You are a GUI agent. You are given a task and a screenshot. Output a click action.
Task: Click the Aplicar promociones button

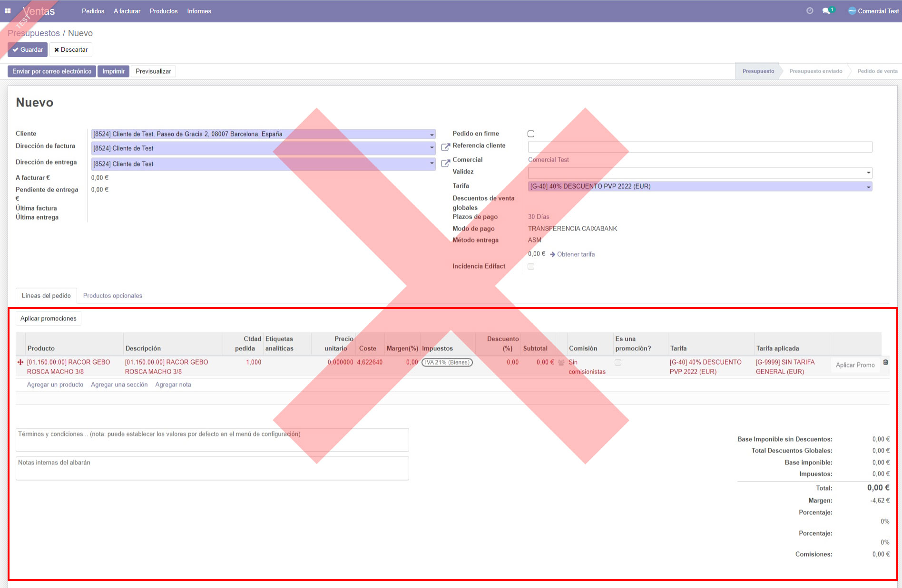pos(49,318)
